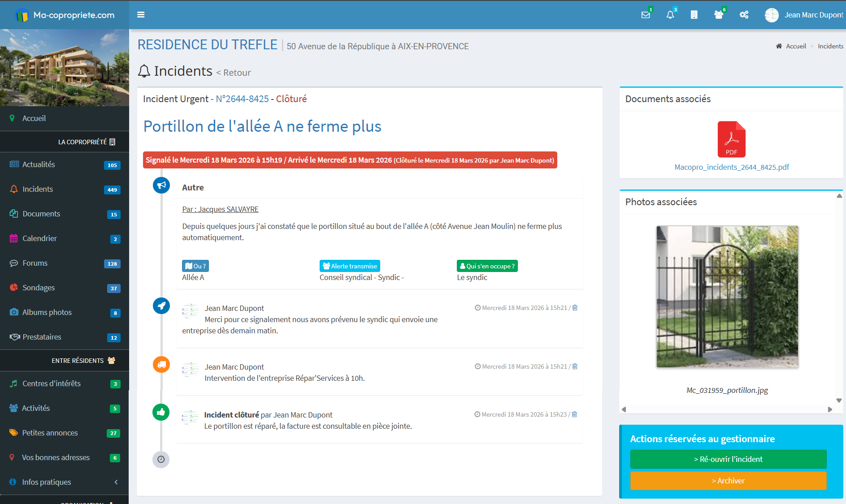Delete the Incident clôturé entry via trash icon

pos(574,414)
